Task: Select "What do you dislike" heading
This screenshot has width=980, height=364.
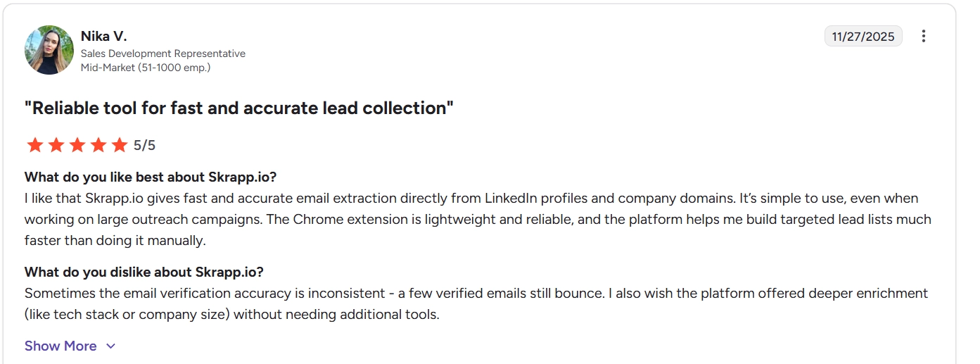Action: tap(144, 272)
